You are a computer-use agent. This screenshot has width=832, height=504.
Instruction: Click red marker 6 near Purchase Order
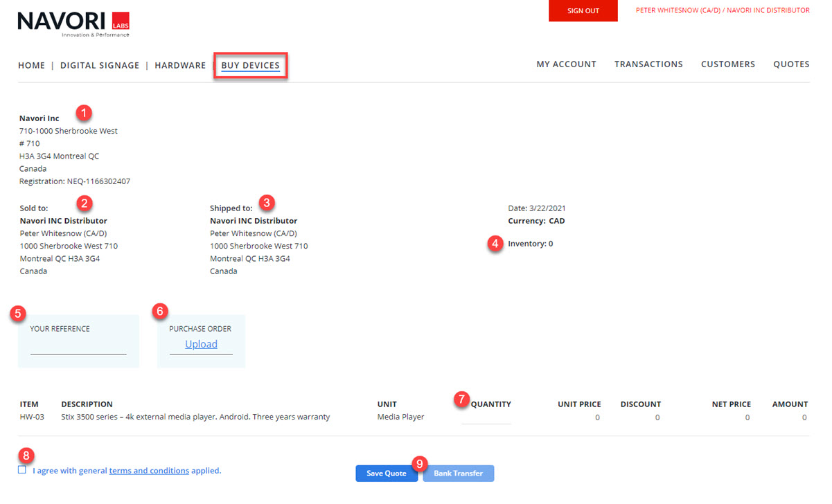(159, 312)
